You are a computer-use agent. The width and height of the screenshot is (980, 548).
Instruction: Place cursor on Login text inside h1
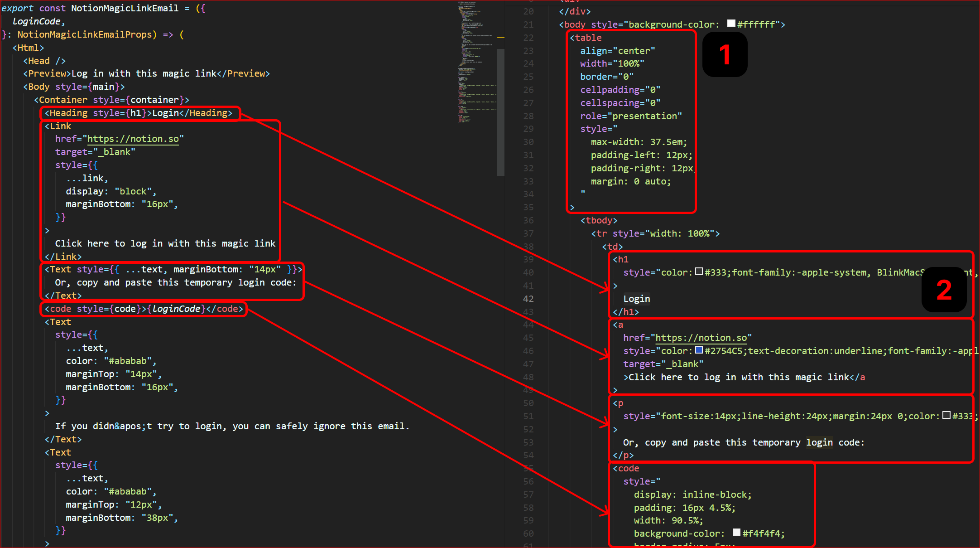636,299
